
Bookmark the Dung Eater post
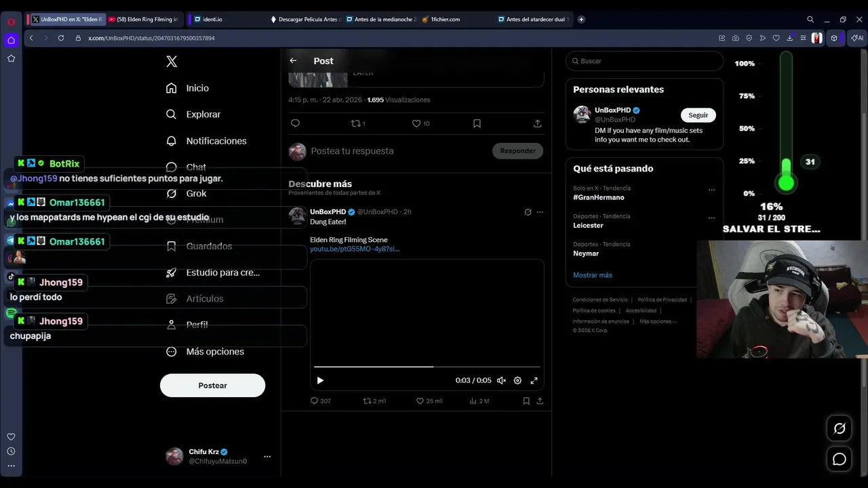click(526, 401)
